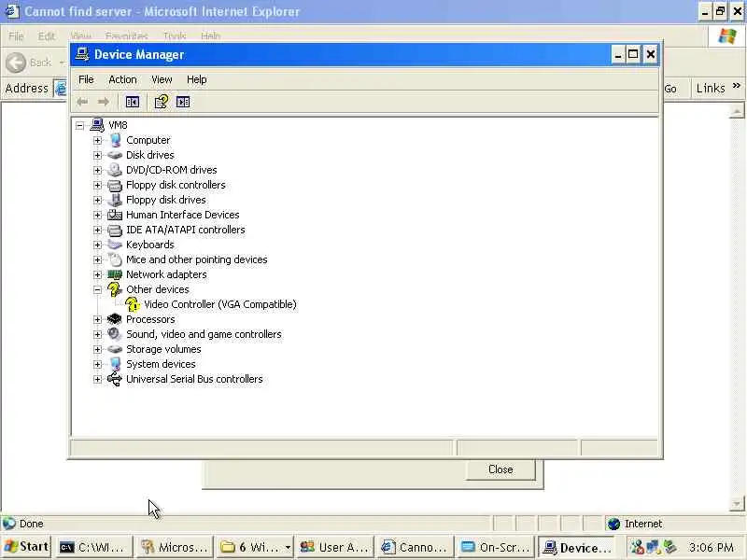Open the File menu in Device Manager
Image resolution: width=747 pixels, height=560 pixels.
pos(86,79)
